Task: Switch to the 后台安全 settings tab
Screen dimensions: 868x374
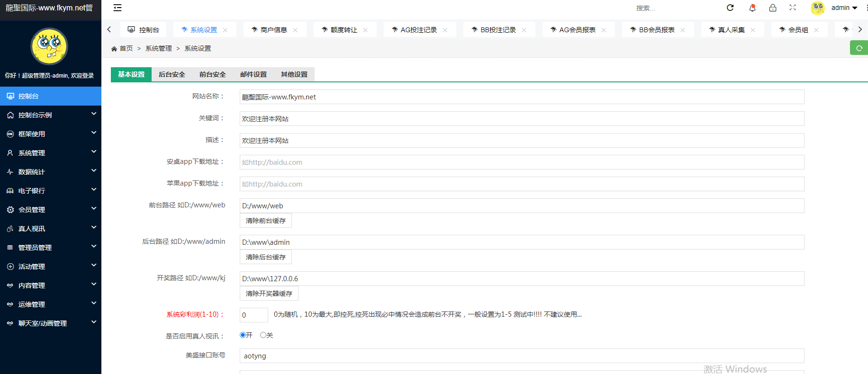Action: (172, 74)
